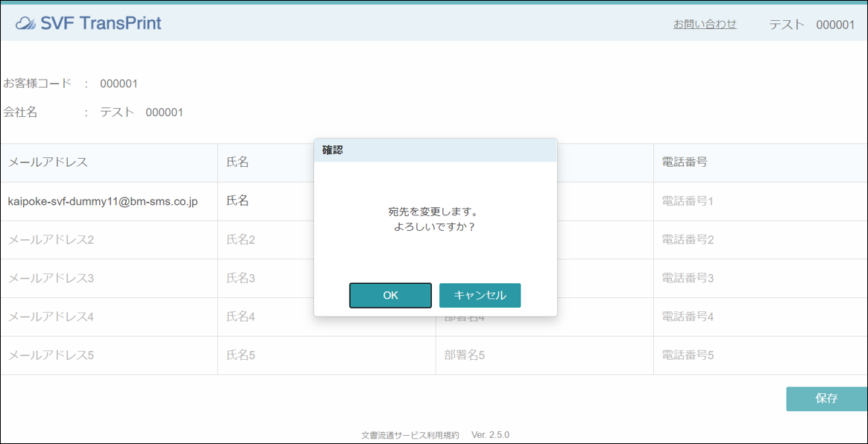Click the 部署名5 input field
868x444 pixels.
click(x=544, y=355)
